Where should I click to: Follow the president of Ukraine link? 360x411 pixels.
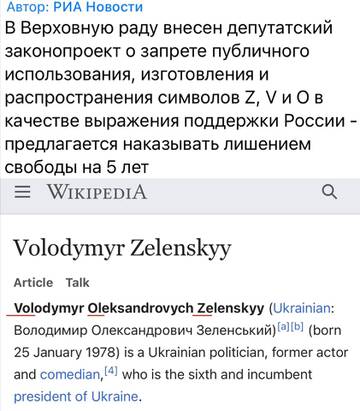(76, 397)
